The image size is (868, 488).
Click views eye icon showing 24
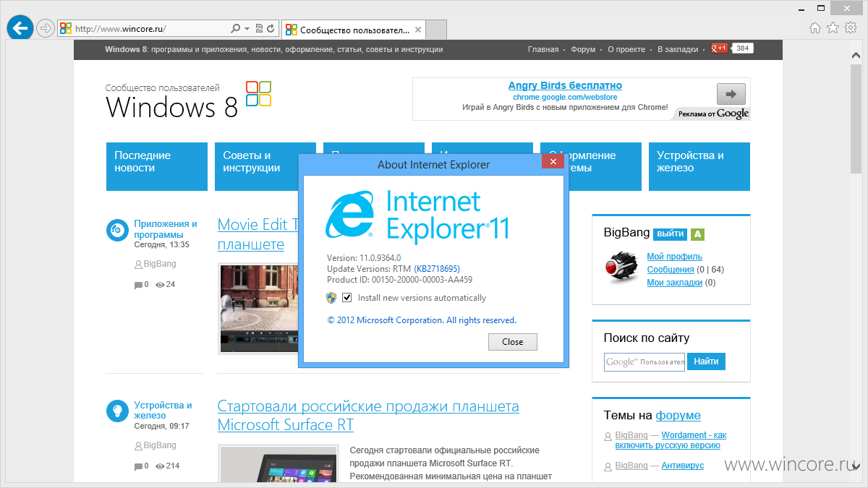[x=161, y=285]
